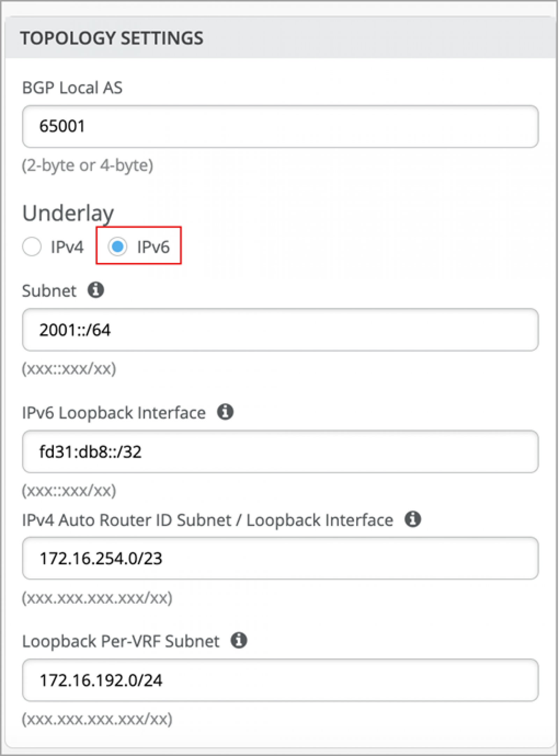
Task: Click Loopback Per-VRF Subnet info icon
Action: pyautogui.click(x=239, y=641)
